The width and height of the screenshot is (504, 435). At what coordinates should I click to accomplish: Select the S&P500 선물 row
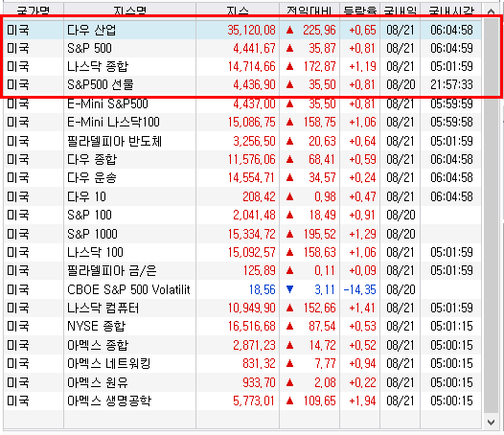click(242, 85)
